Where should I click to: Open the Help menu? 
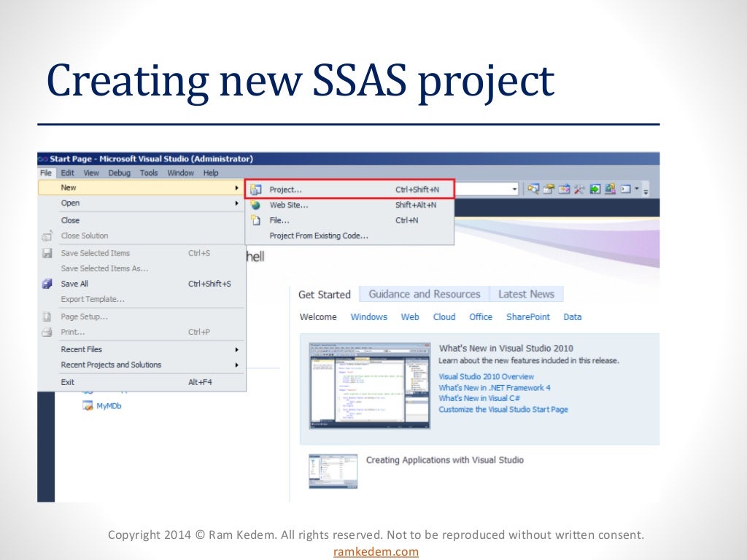[x=211, y=173]
